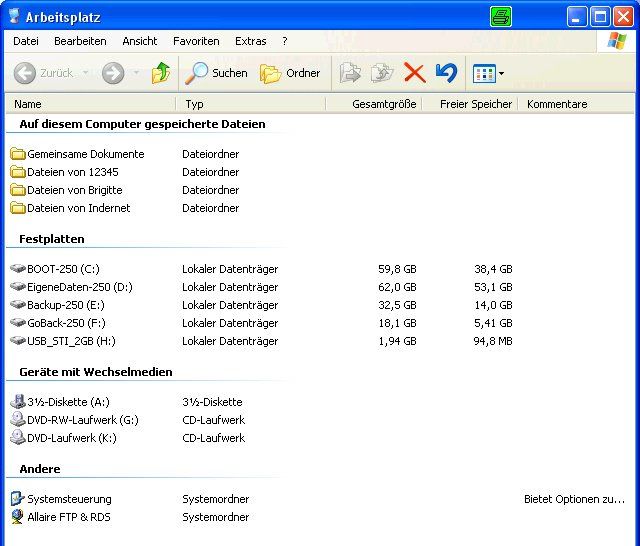
Task: Click the Forward navigation arrow
Action: tap(113, 73)
